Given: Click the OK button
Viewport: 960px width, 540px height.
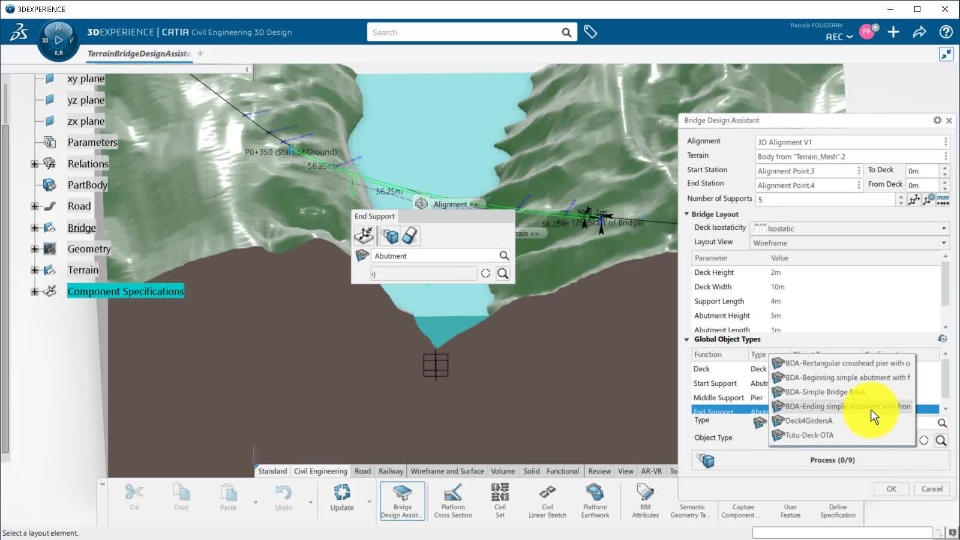Looking at the screenshot, I should [891, 489].
